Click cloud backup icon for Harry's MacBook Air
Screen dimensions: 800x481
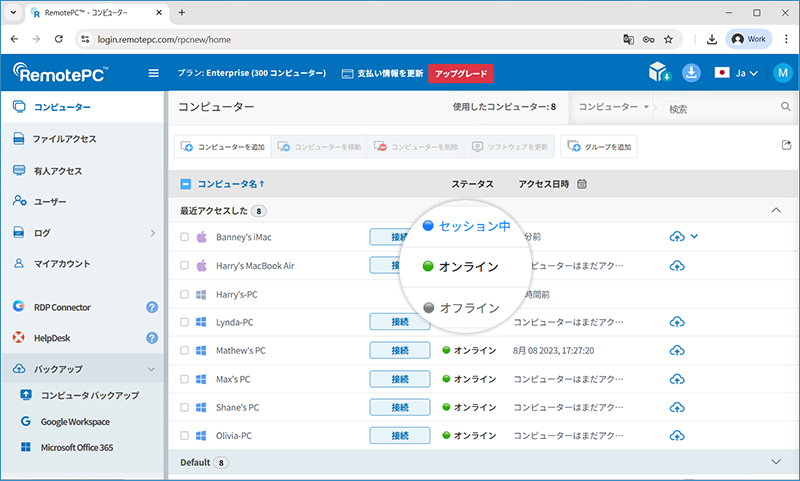(x=677, y=266)
